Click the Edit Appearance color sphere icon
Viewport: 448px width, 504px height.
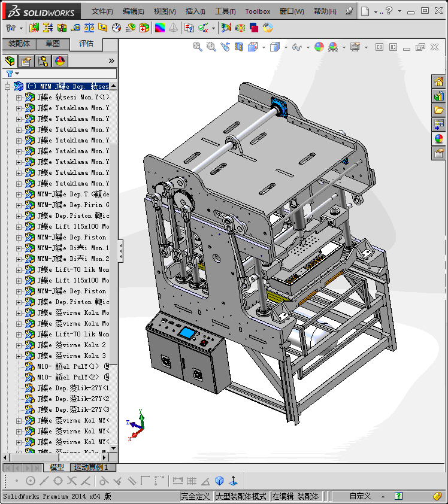click(319, 47)
